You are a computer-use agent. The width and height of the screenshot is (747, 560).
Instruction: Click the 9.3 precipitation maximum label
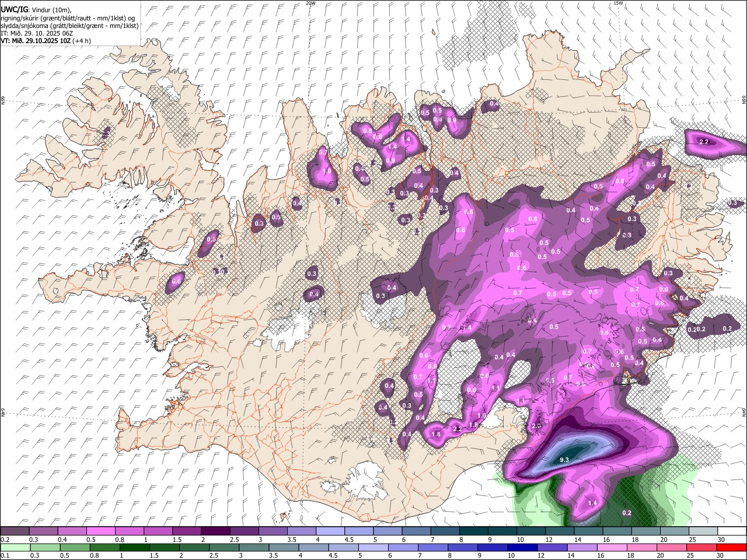(x=564, y=460)
